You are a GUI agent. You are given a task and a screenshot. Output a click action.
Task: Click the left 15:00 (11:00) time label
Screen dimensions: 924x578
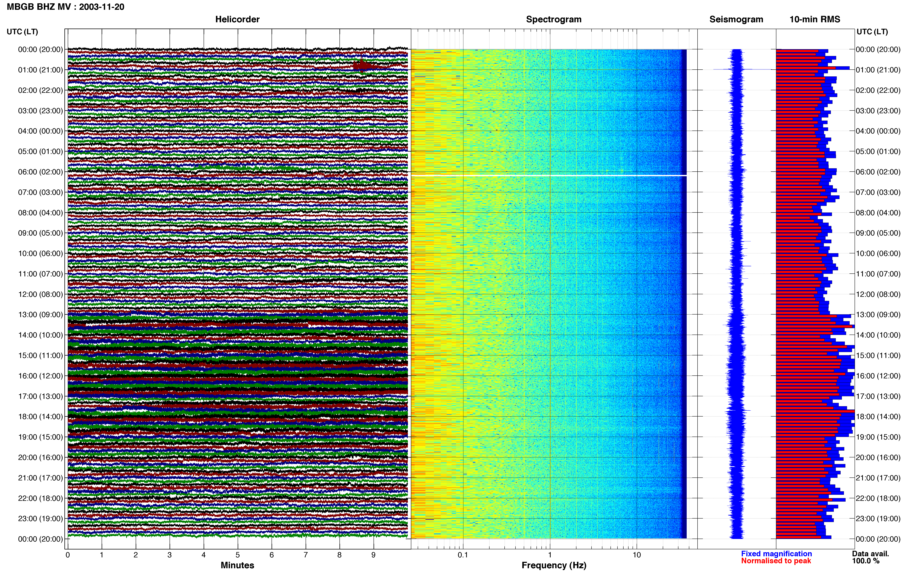coord(41,356)
